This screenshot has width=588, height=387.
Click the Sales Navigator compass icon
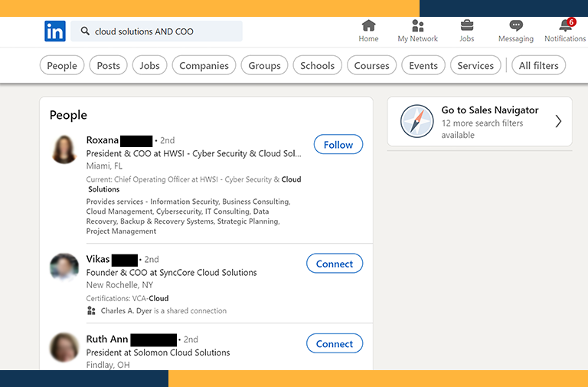coord(416,121)
